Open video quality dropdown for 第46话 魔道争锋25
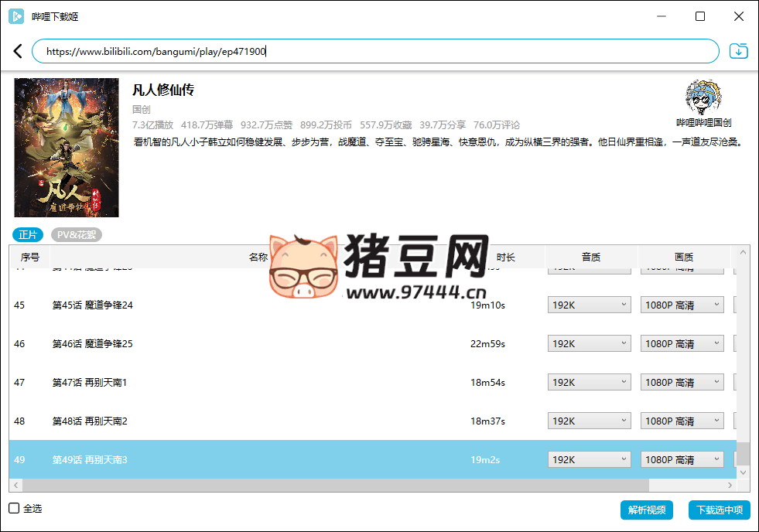 [x=682, y=343]
